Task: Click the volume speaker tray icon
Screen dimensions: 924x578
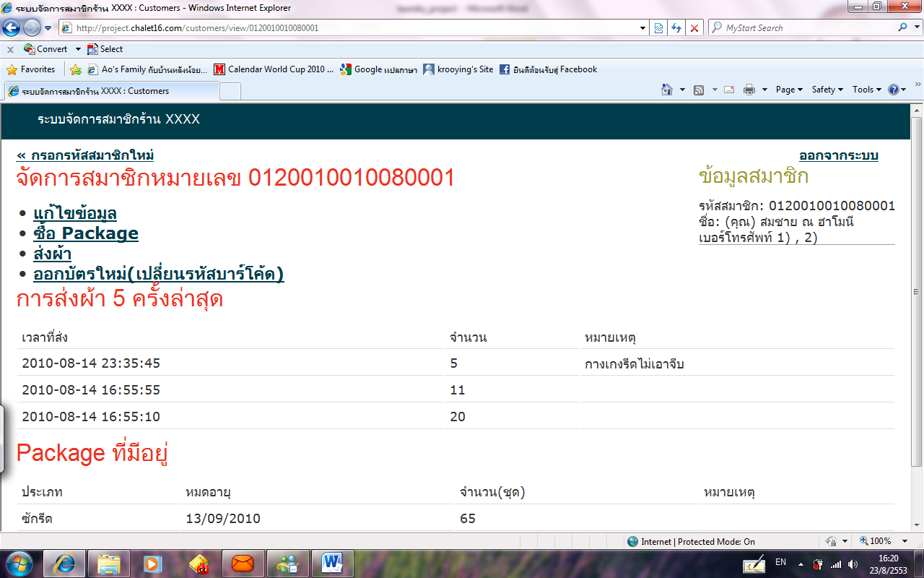Action: (x=853, y=564)
